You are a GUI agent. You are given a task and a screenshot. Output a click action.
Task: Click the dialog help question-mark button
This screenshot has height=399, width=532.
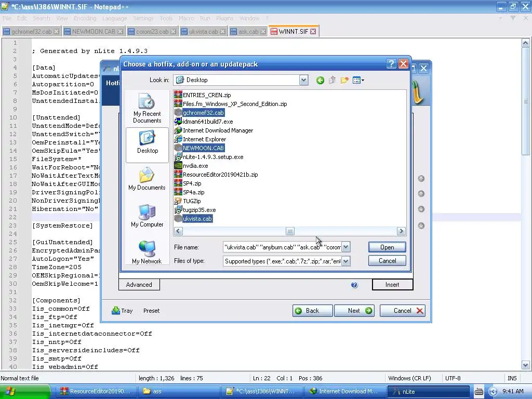tap(391, 64)
